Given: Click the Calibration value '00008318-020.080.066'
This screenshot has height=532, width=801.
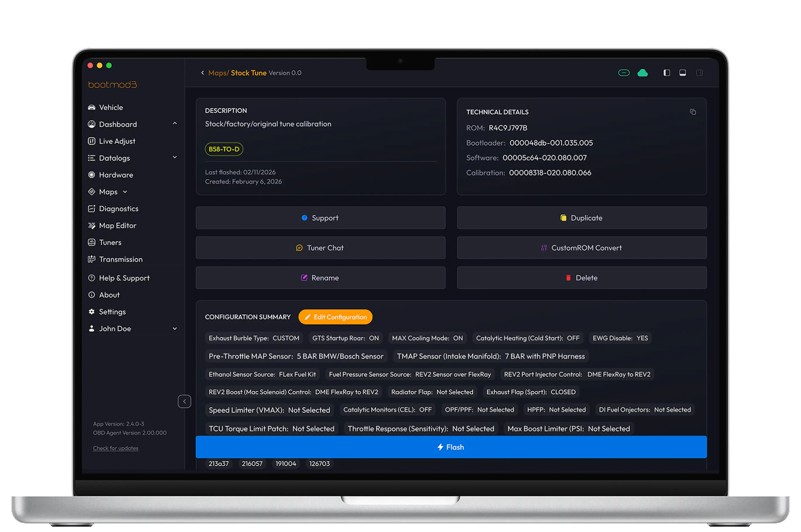Looking at the screenshot, I should (550, 173).
